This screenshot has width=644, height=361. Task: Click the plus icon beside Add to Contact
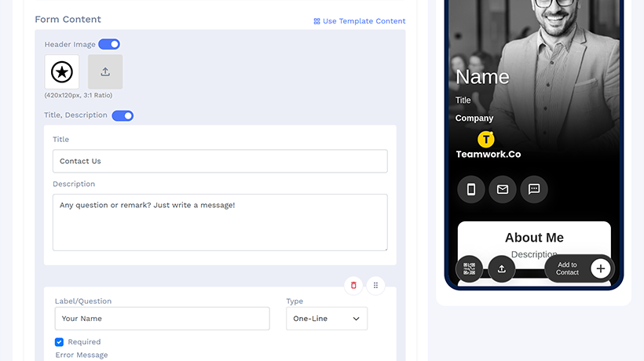click(601, 268)
